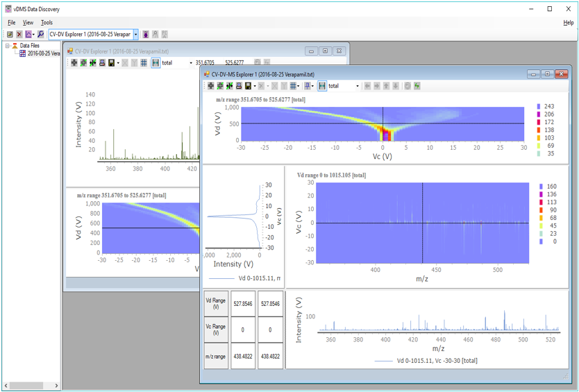
Task: Click the pin icon in CV-DV-MS Explorer toolbar
Action: [307, 85]
